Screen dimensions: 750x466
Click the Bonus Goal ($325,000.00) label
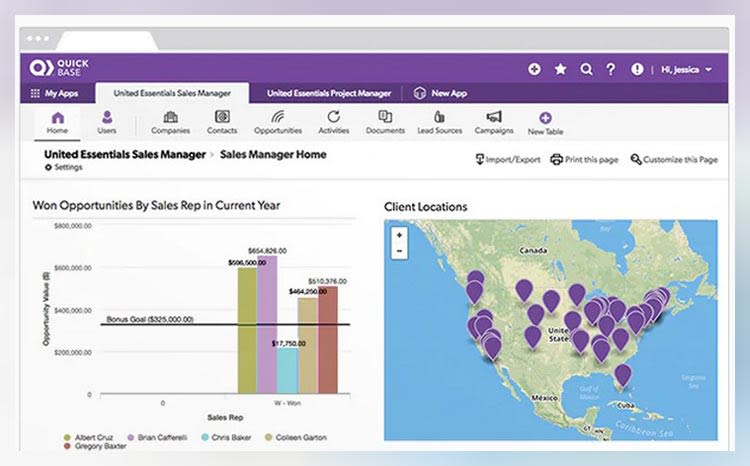pyautogui.click(x=150, y=319)
